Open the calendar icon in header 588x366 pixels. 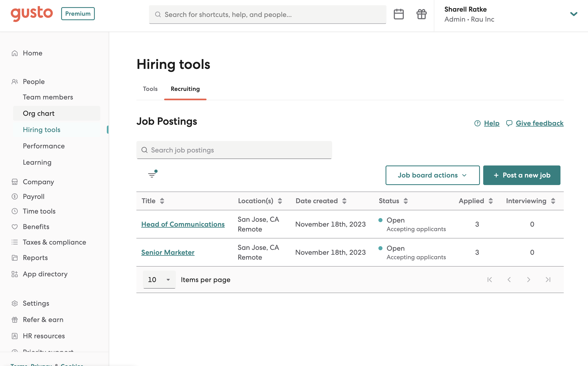coord(399,14)
